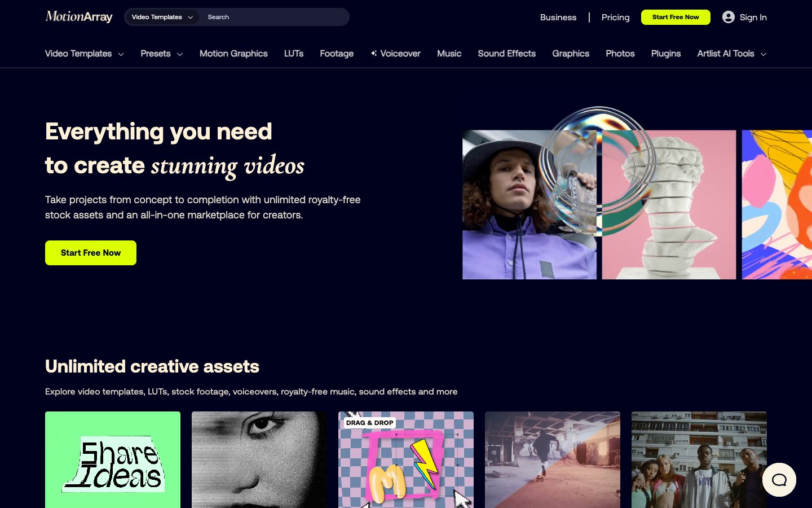
Task: Click the Voiceover sparkle icon
Action: coord(374,53)
